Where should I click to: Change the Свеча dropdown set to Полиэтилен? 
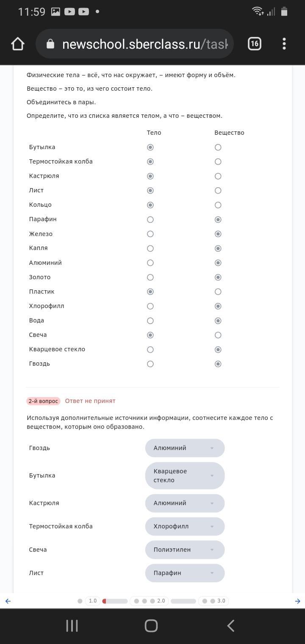[x=185, y=550]
